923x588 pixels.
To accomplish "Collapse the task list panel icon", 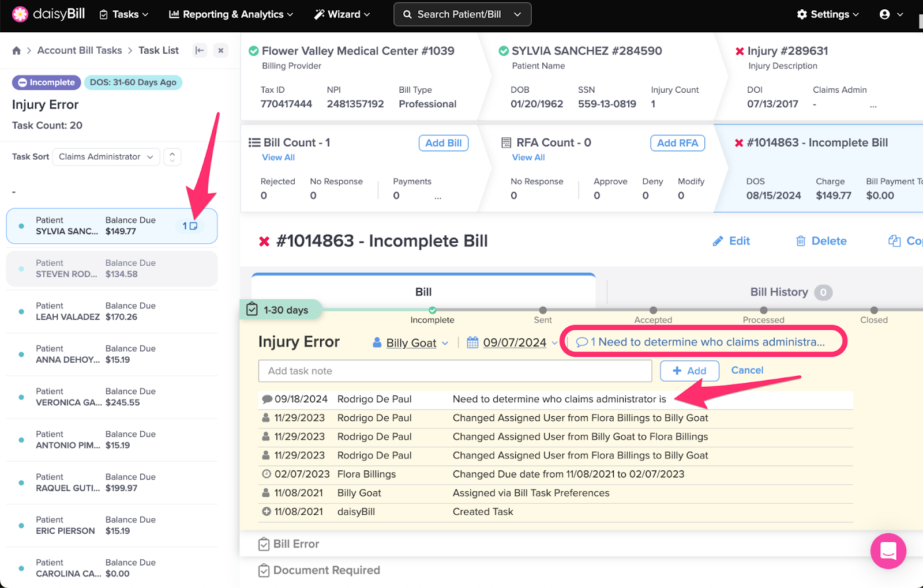I will [x=200, y=51].
